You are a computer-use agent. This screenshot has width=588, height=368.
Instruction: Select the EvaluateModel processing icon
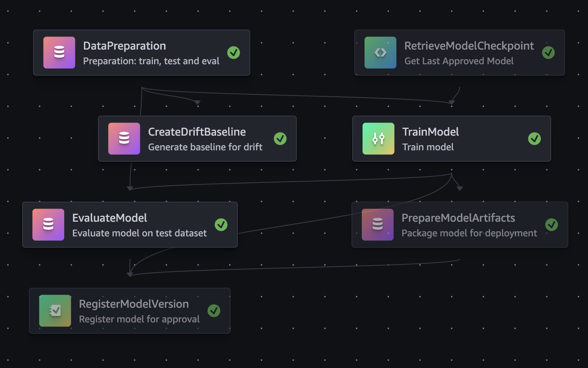click(x=48, y=224)
